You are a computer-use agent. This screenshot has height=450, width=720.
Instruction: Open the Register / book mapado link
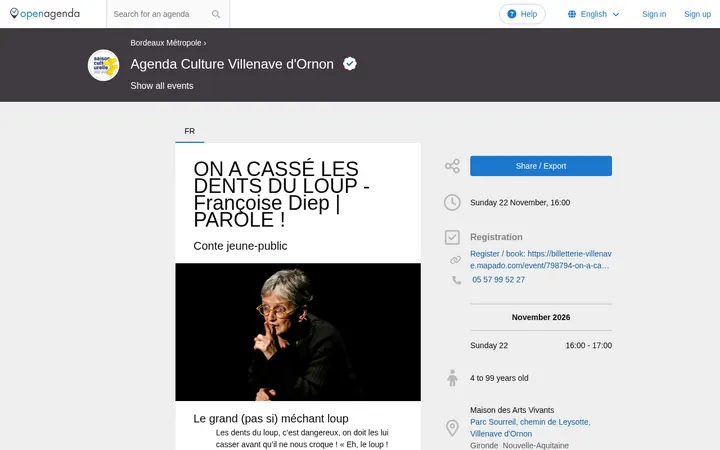pos(540,259)
